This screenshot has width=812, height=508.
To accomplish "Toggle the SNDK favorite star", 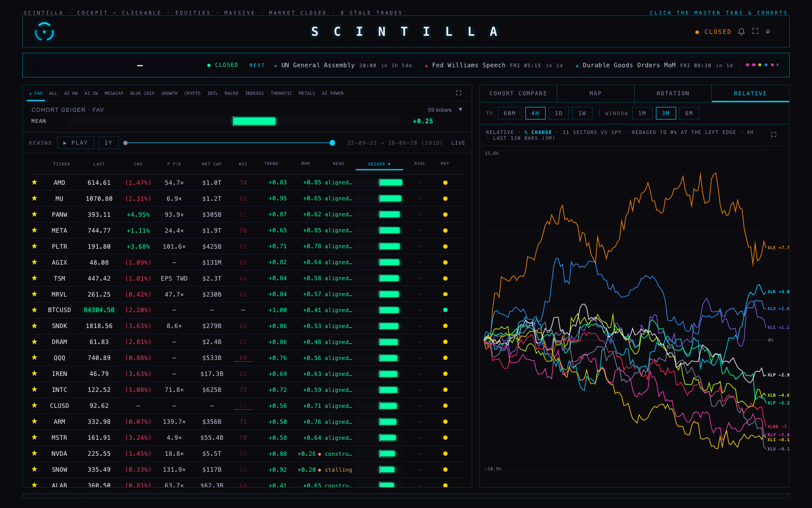I will point(34,326).
